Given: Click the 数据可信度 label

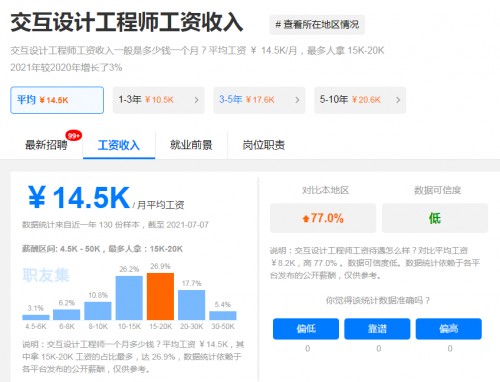Looking at the screenshot, I should pyautogui.click(x=437, y=190).
